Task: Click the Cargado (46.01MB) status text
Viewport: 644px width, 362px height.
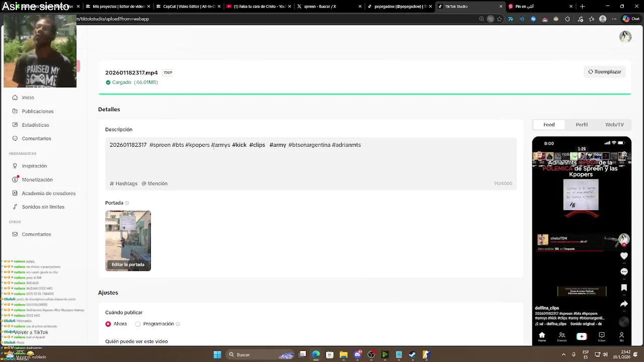Action: coord(131,82)
